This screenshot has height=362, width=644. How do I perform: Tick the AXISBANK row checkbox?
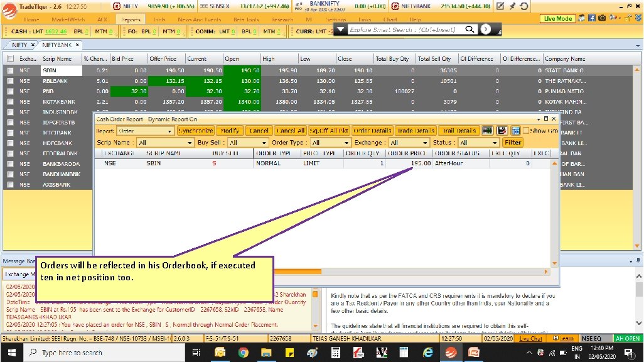(x=10, y=184)
